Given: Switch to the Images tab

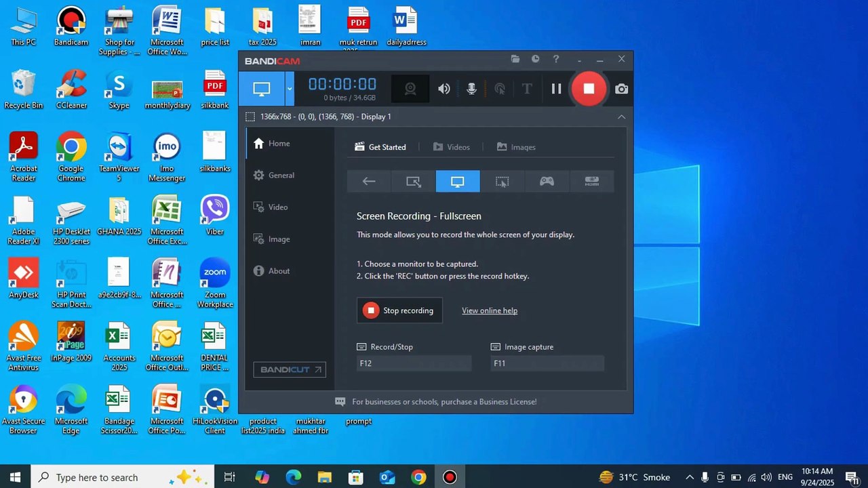Looking at the screenshot, I should point(516,147).
